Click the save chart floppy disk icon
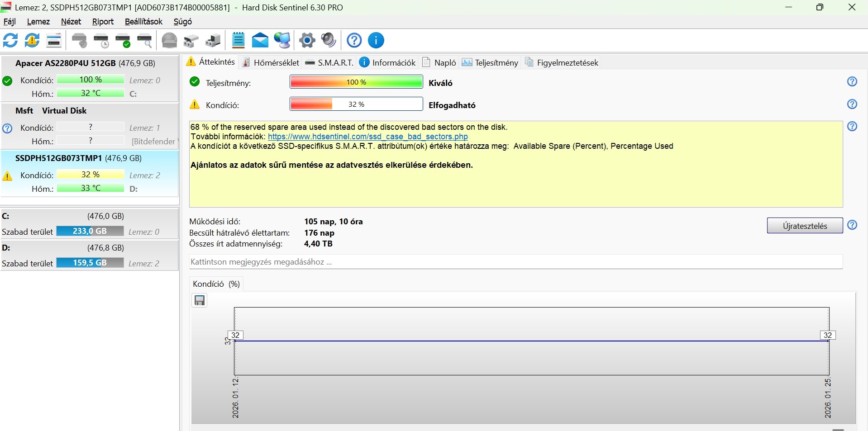This screenshot has width=868, height=431. pyautogui.click(x=200, y=300)
